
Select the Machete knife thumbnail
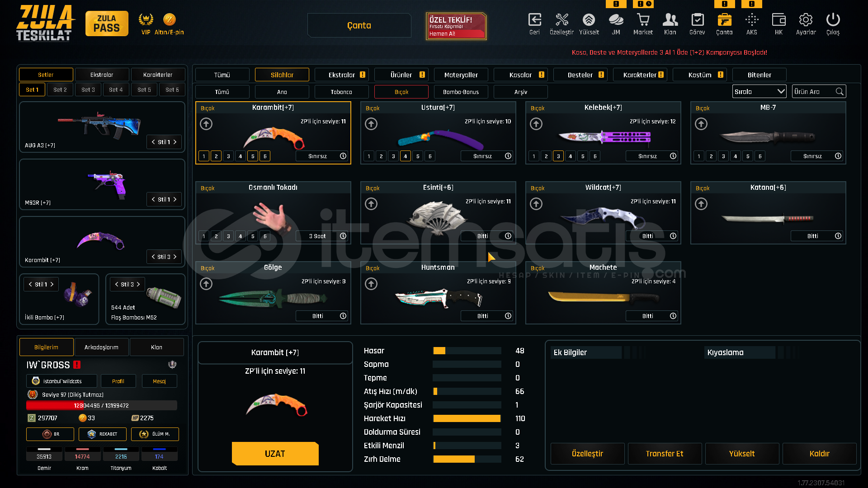603,297
